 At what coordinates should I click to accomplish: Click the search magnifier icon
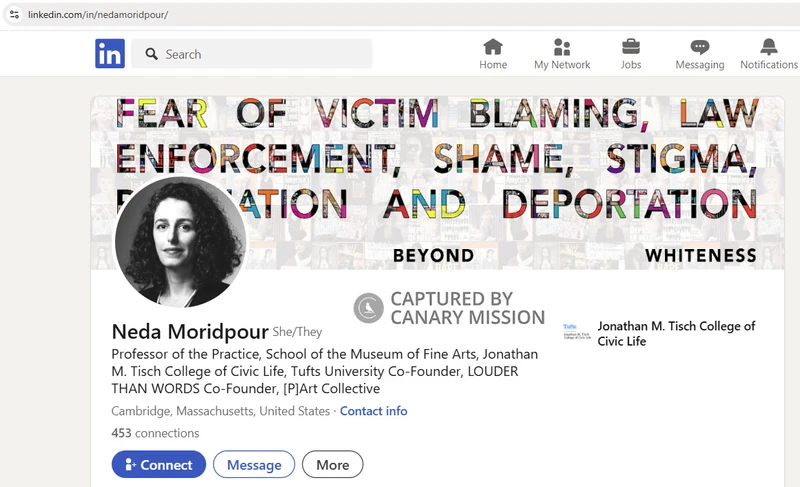point(152,54)
